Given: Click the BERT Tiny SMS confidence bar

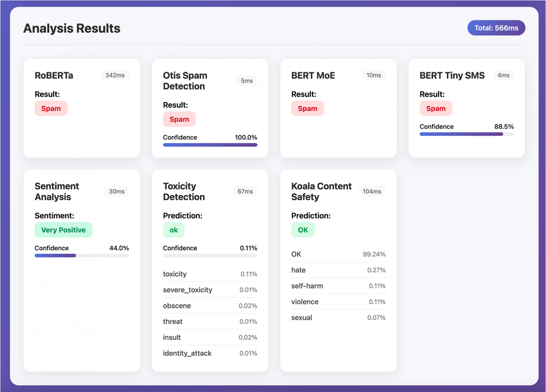Looking at the screenshot, I should pyautogui.click(x=467, y=134).
